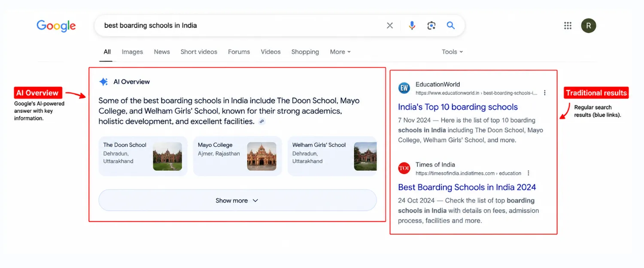644x268 pixels.
Task: Click the '7 Nov 2024' result snippet
Action: 471,130
